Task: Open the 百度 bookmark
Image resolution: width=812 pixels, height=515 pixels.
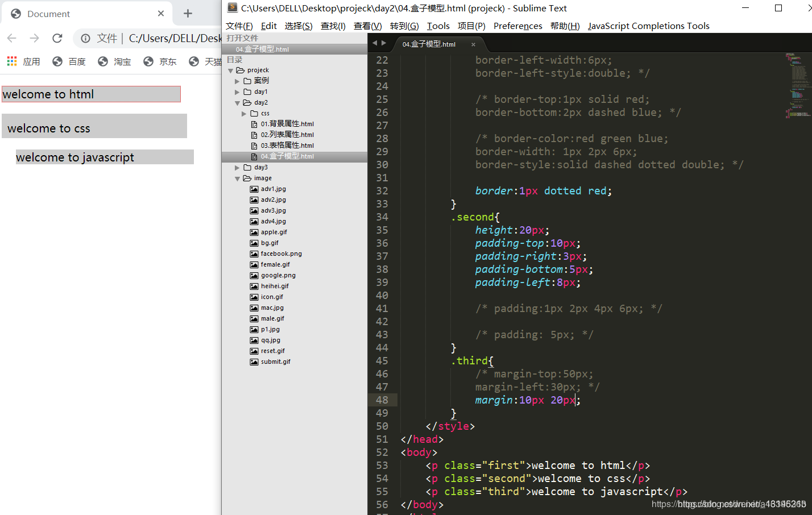Action: pos(69,61)
